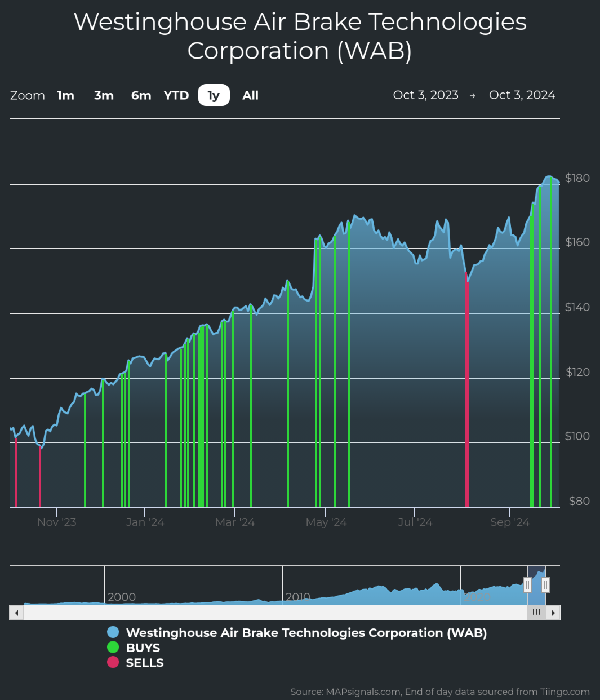This screenshot has width=600, height=700.
Task: Click the May '24 axis label
Action: (x=326, y=522)
